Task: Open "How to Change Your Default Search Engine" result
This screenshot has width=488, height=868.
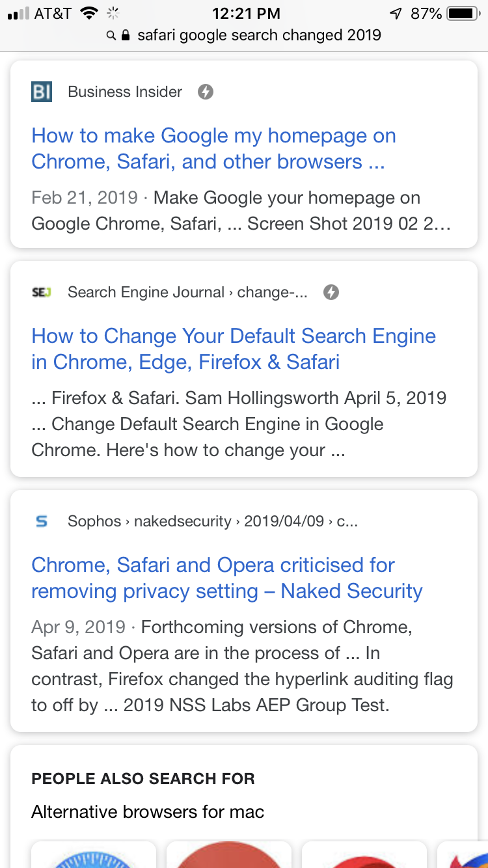Action: pyautogui.click(x=233, y=349)
